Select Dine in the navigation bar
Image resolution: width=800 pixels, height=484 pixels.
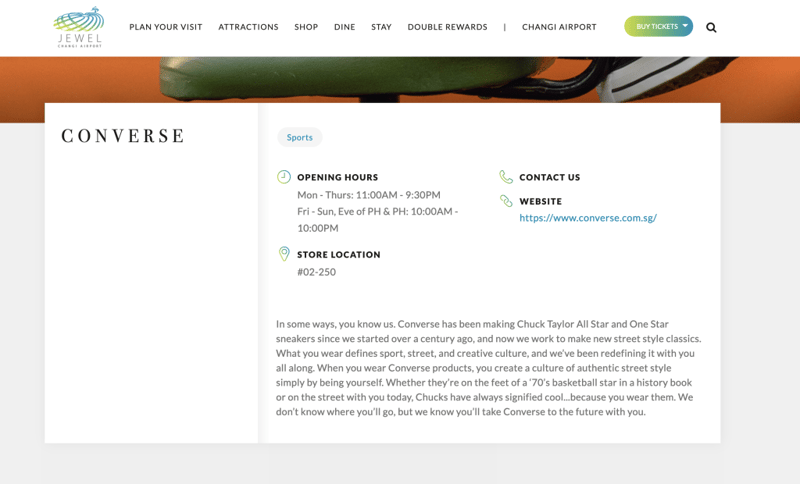[344, 27]
